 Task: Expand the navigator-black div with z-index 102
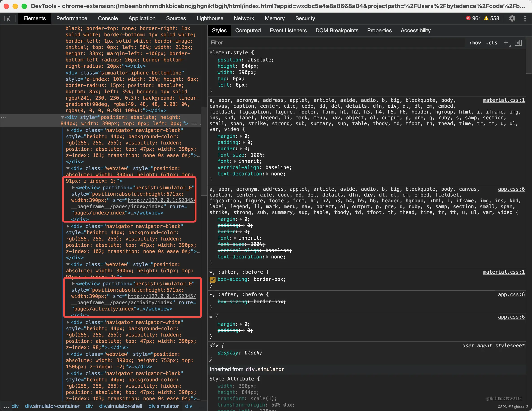tap(68, 226)
